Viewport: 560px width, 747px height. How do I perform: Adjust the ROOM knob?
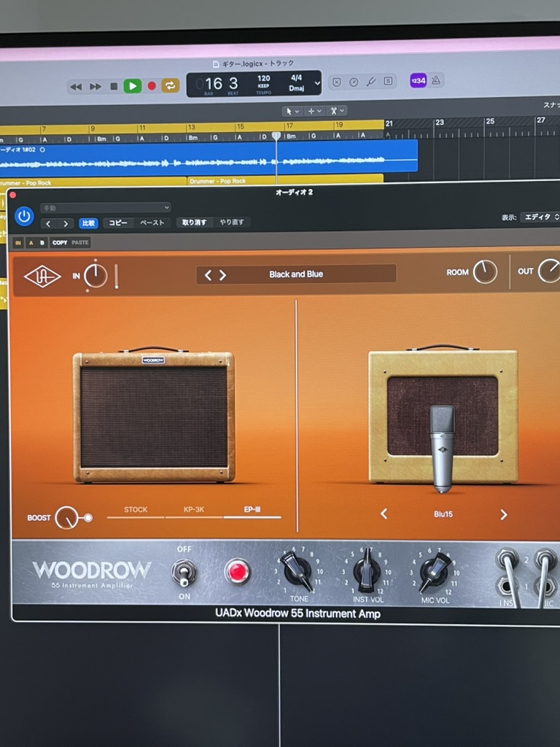click(x=485, y=272)
